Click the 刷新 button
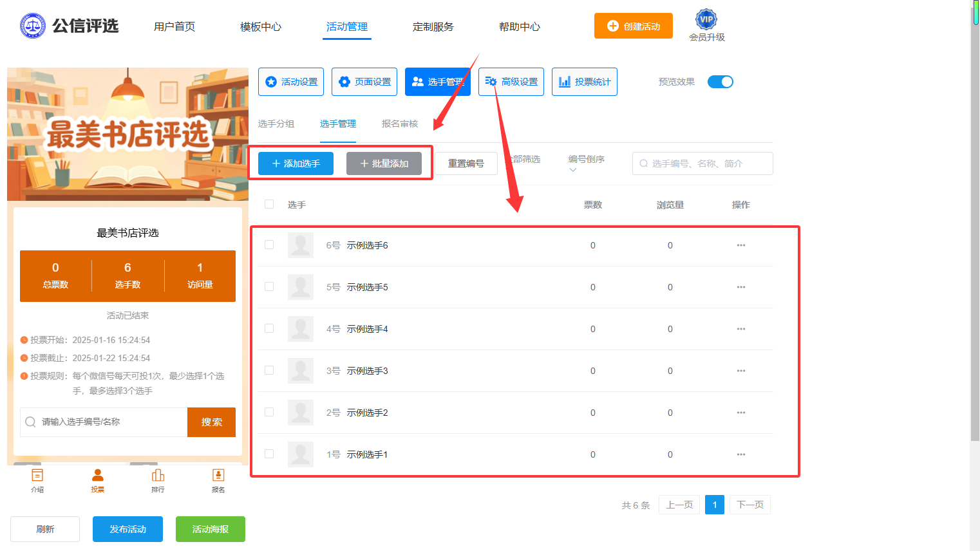The image size is (980, 551). click(x=45, y=529)
